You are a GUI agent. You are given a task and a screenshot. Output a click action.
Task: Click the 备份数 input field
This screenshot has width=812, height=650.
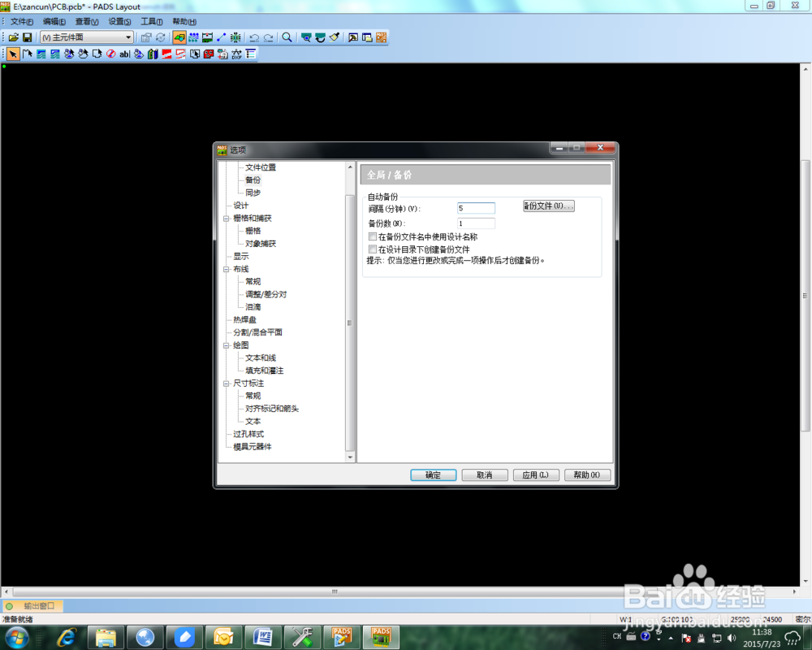point(476,223)
